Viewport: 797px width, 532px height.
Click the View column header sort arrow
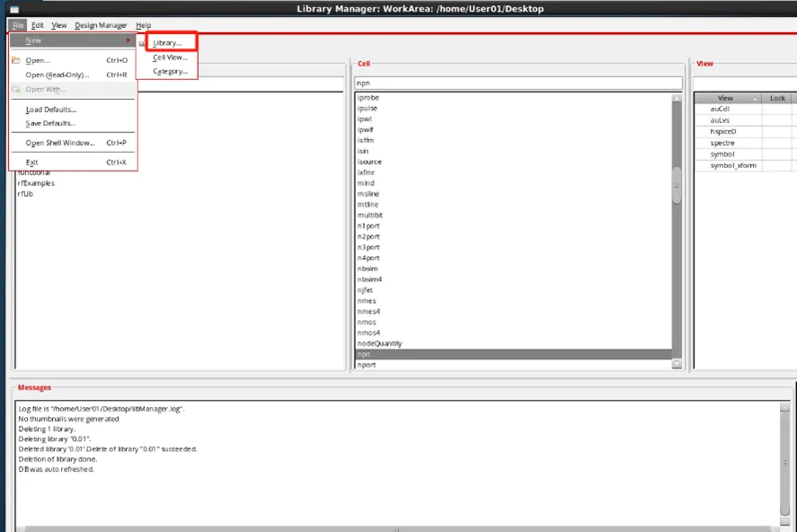pos(755,98)
